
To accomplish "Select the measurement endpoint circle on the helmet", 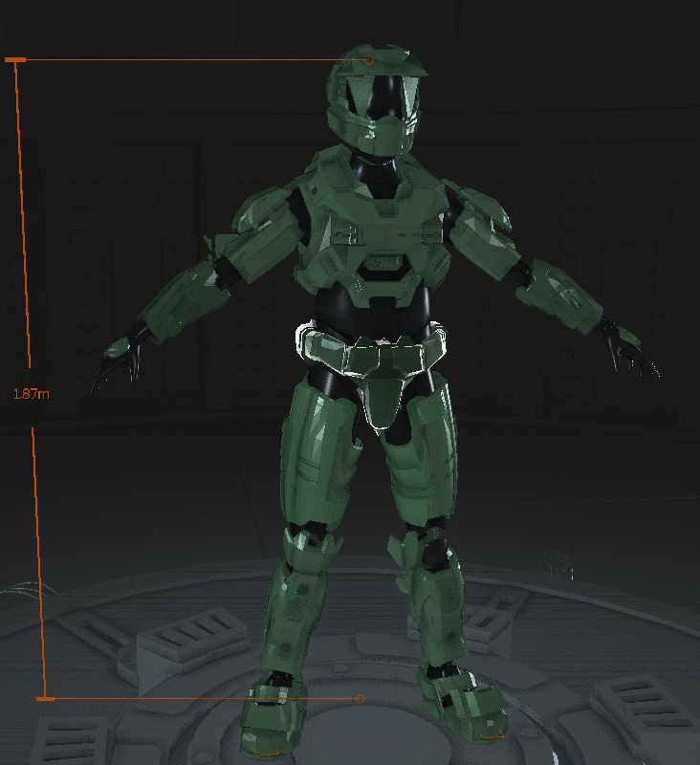I will click(x=369, y=60).
